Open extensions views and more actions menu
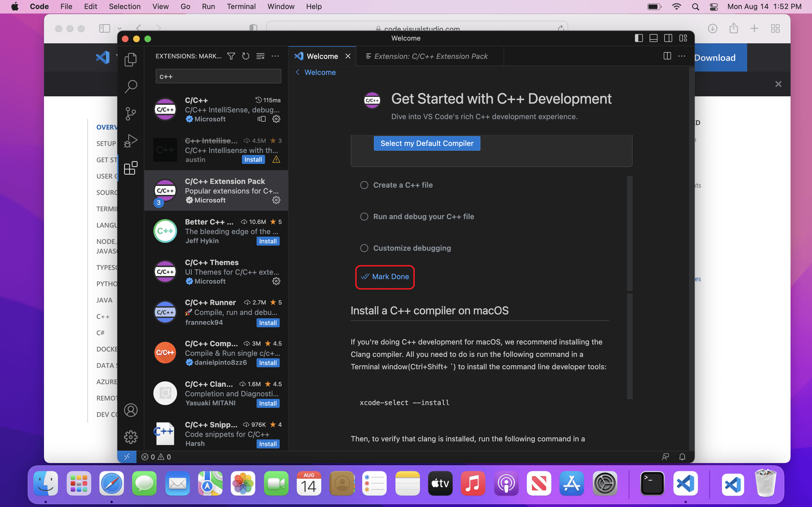 [275, 56]
